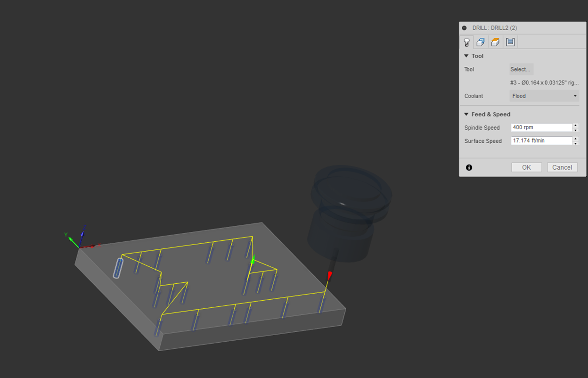Click the Spindle Speed input field
Viewport: 588px width, 378px height.
(541, 128)
